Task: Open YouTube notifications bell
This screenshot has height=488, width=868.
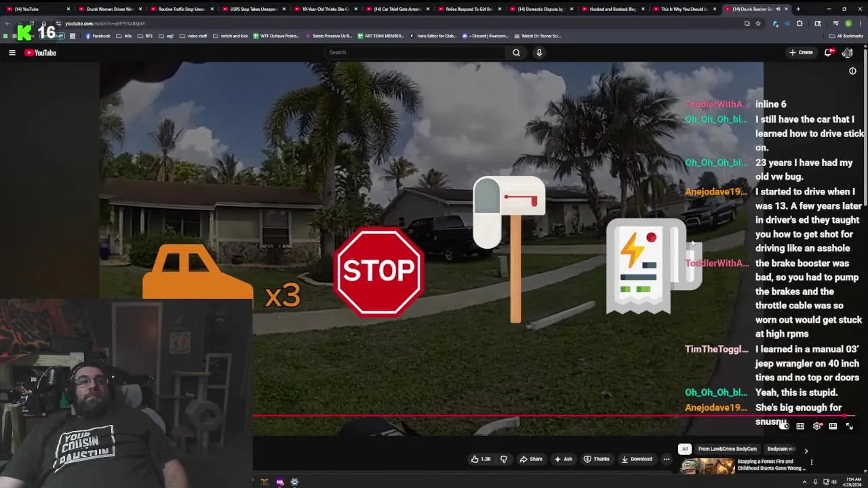Action: click(829, 52)
